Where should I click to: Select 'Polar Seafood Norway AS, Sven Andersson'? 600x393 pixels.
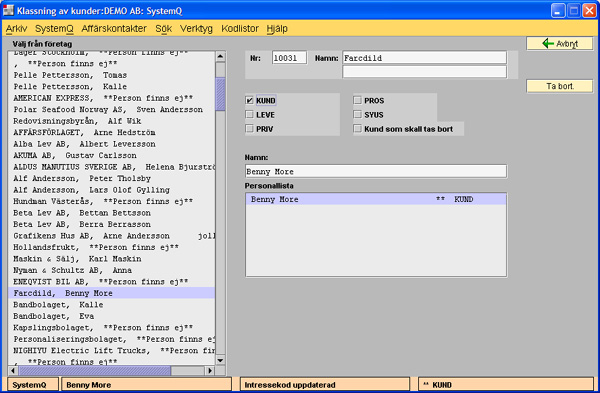coord(112,109)
